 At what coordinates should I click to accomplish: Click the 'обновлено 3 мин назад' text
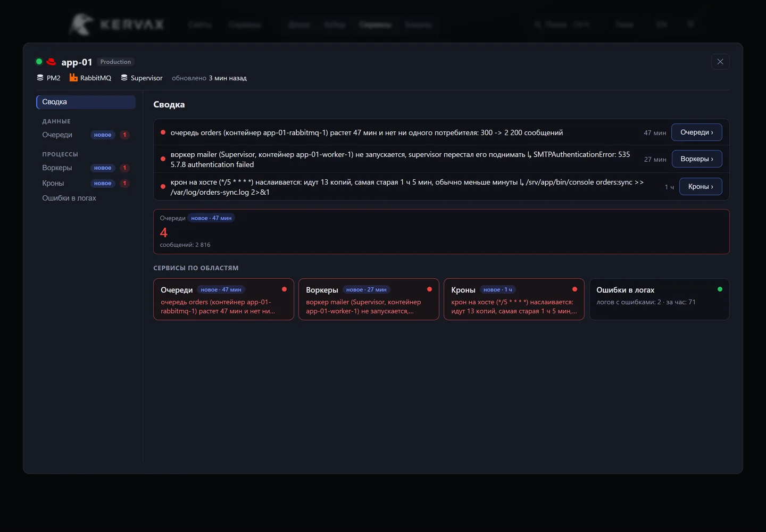[209, 78]
